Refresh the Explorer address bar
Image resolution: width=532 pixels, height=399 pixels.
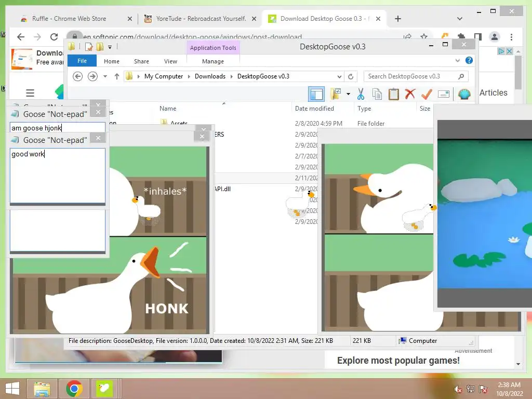(351, 76)
